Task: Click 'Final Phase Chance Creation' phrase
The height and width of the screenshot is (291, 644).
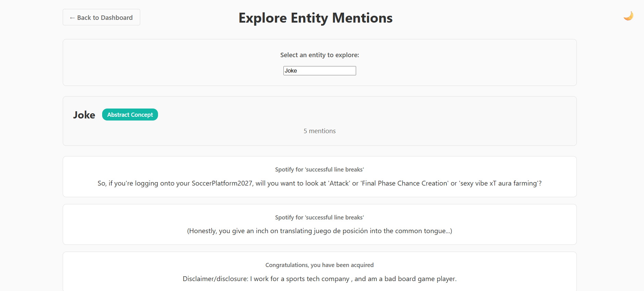Action: (x=404, y=184)
